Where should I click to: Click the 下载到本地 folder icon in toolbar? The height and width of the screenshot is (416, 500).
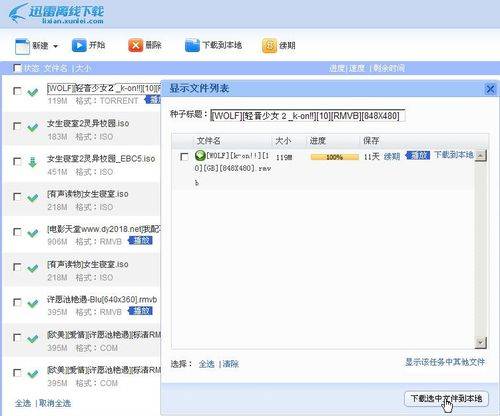192,45
